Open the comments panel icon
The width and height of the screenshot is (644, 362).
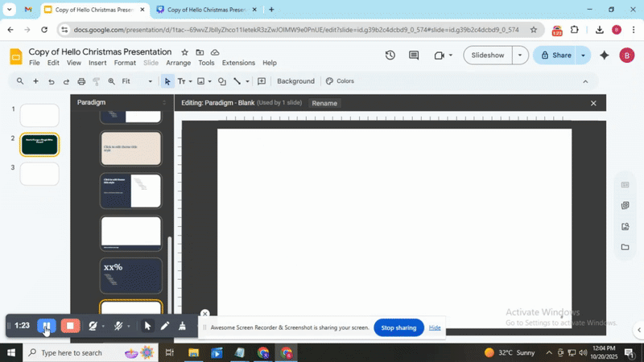pyautogui.click(x=414, y=56)
